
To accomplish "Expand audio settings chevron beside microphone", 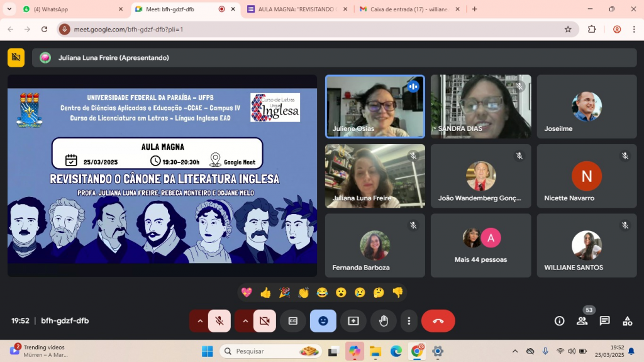I will click(200, 321).
